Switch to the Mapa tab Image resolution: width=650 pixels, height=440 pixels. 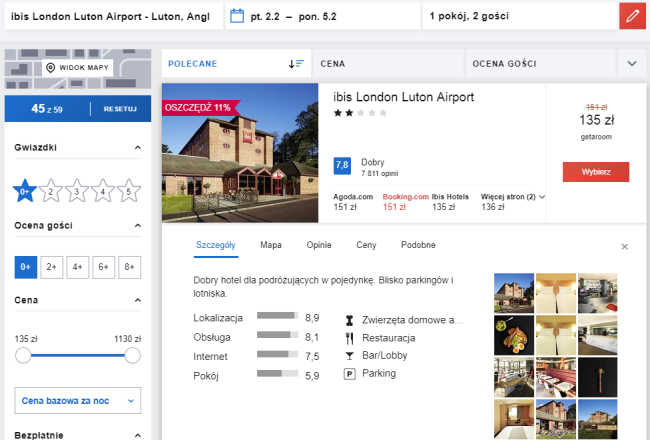point(271,245)
